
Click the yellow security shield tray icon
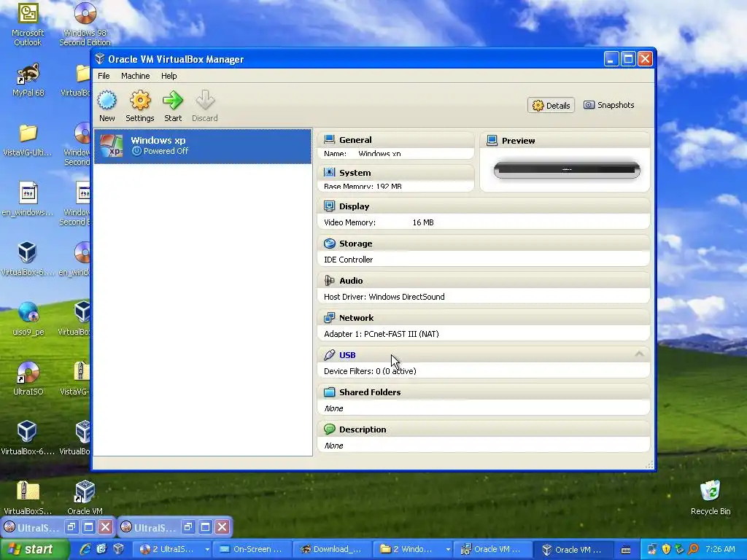pyautogui.click(x=666, y=549)
